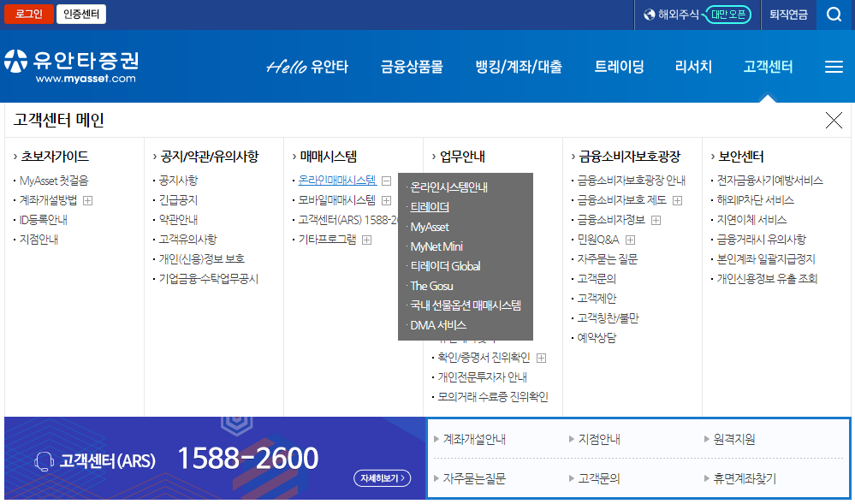The height and width of the screenshot is (504, 855).
Task: Open 공지사항 link
Action: click(178, 181)
